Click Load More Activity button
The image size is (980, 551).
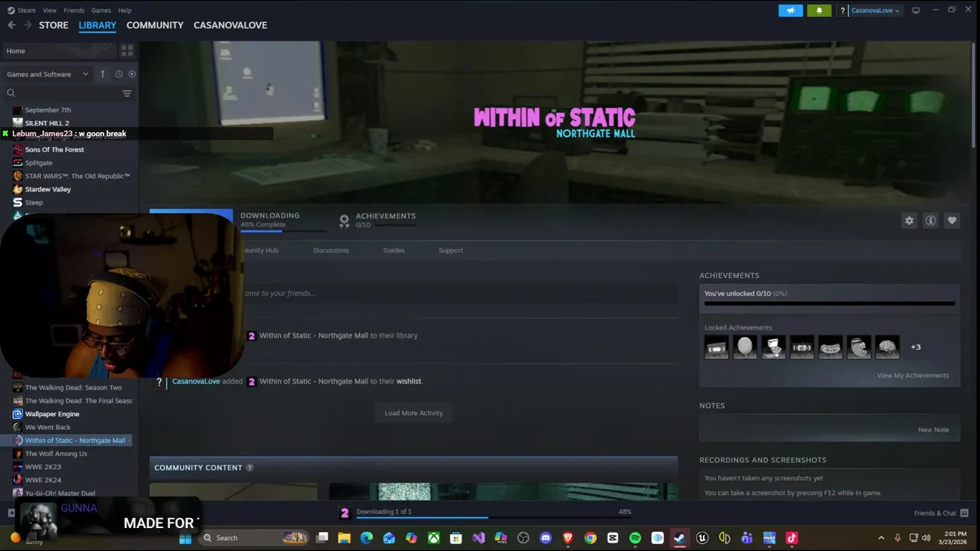click(413, 413)
